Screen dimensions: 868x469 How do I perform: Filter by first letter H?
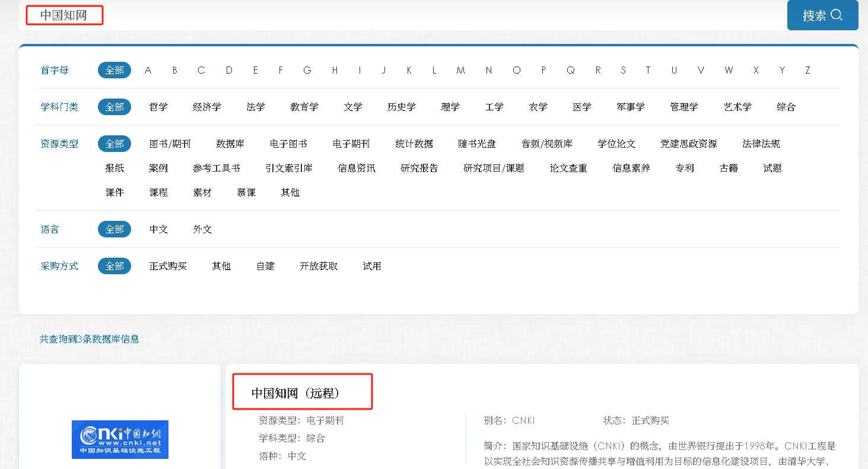click(x=335, y=70)
